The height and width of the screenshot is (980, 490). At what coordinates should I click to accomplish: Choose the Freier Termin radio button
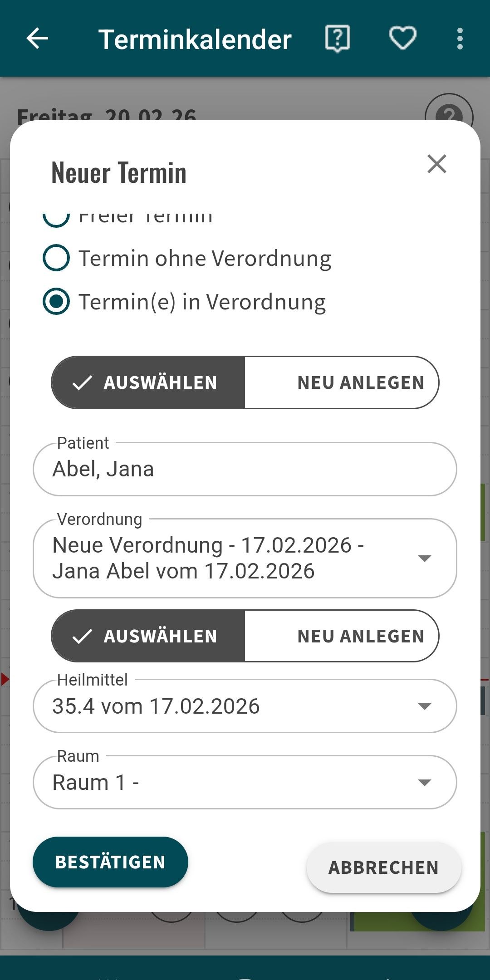56,218
